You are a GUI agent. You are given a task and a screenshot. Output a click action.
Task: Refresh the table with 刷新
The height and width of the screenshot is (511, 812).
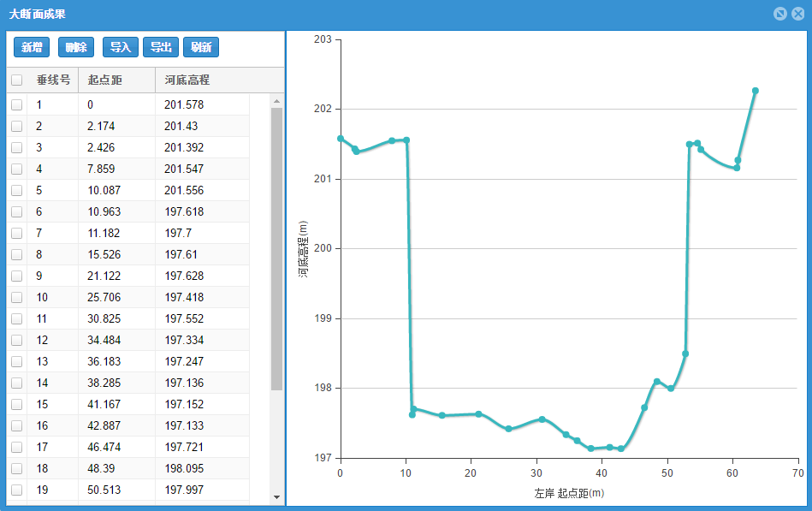tap(201, 47)
